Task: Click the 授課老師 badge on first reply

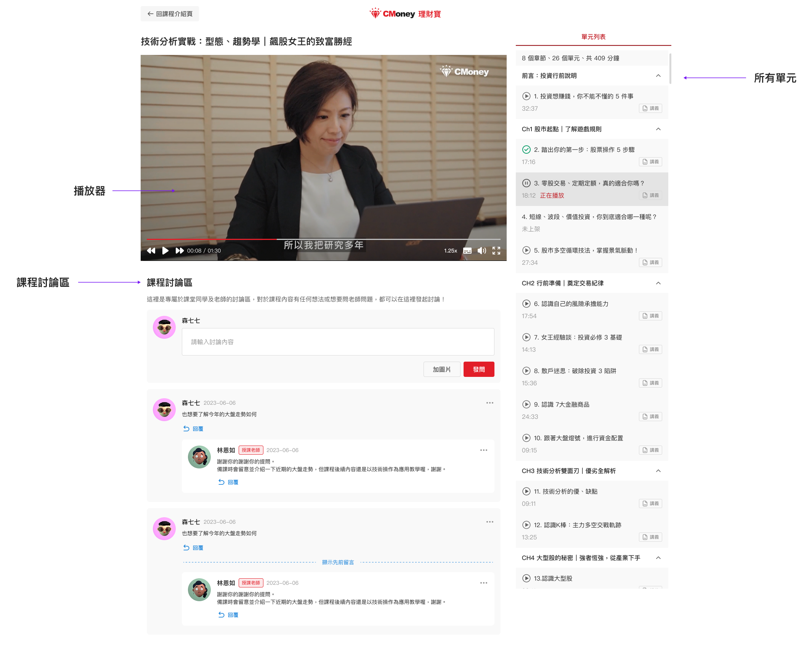Action: pos(251,450)
